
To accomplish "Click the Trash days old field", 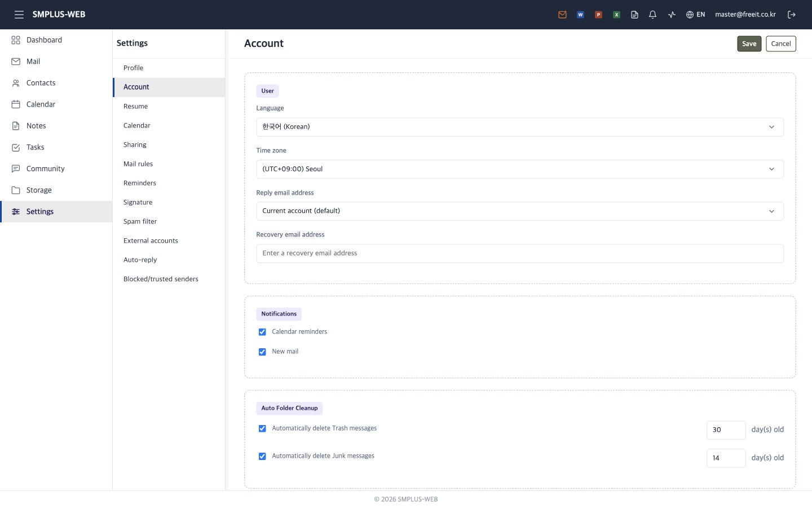I will pos(726,430).
